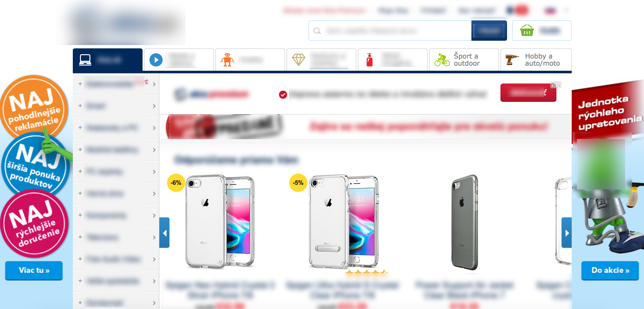Select the red soap bottle category icon
Image resolution: width=644 pixels, height=309 pixels.
pos(369,60)
